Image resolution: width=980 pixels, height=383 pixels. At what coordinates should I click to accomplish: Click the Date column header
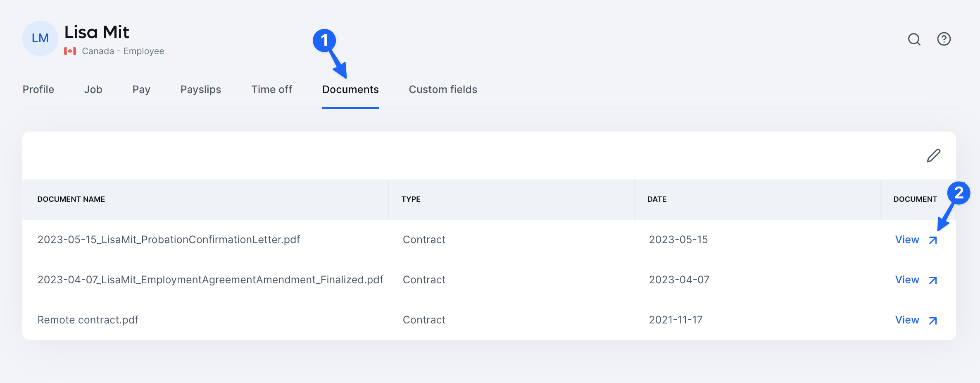(657, 199)
